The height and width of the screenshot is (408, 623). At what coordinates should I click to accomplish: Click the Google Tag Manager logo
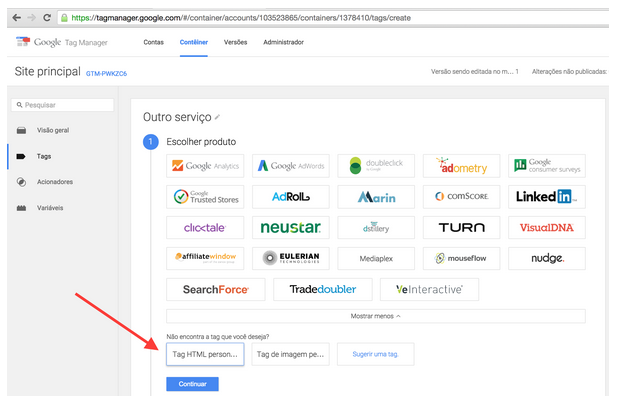[x=62, y=42]
